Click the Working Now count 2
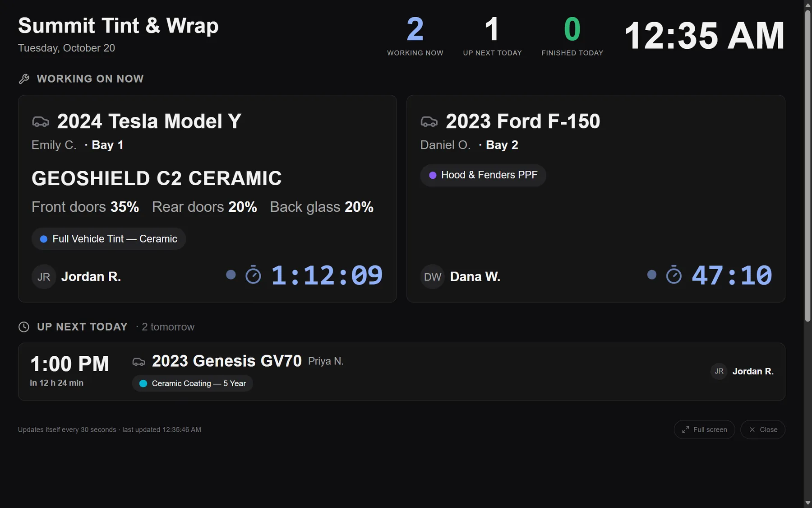Screen dimensions: 812x508 pos(415,29)
